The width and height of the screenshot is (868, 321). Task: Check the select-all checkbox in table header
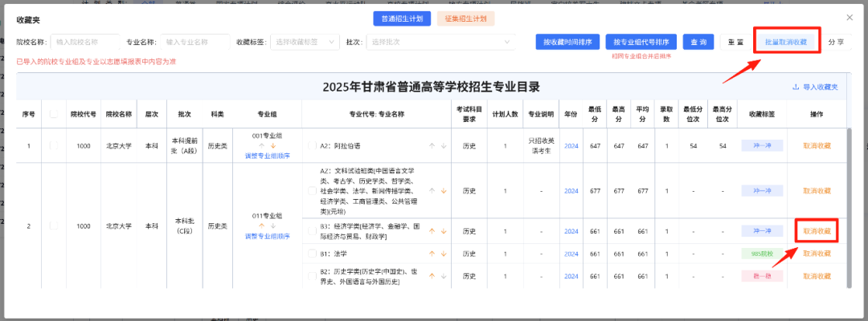pyautogui.click(x=54, y=114)
